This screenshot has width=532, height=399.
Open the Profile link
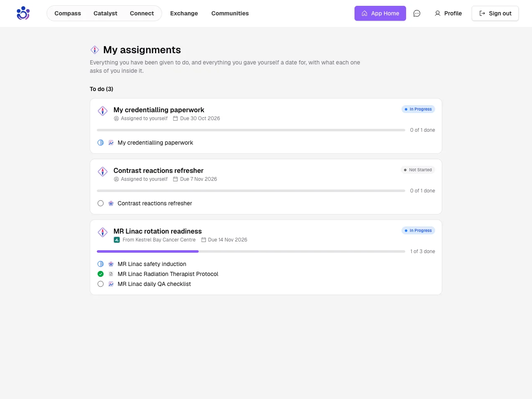point(448,13)
